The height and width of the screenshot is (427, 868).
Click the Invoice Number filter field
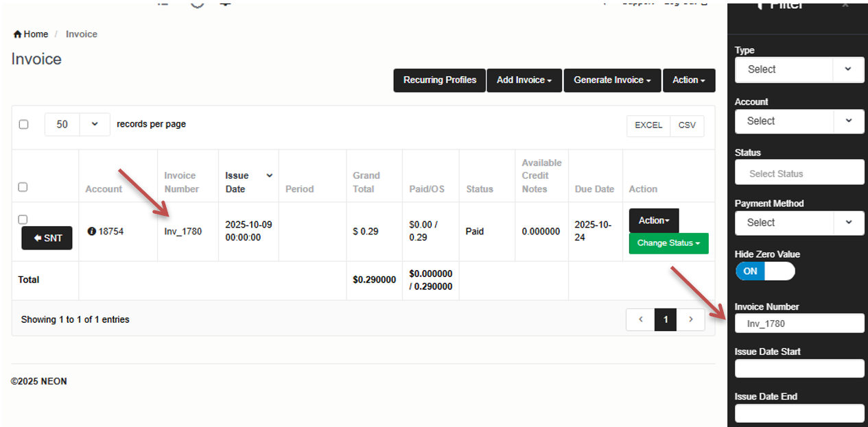799,324
